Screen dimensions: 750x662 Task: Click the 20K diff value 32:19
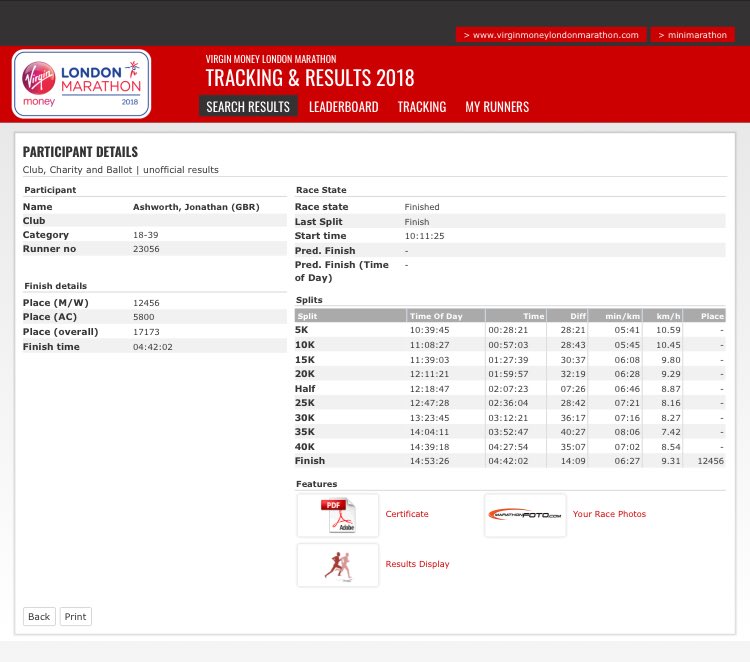[573, 374]
